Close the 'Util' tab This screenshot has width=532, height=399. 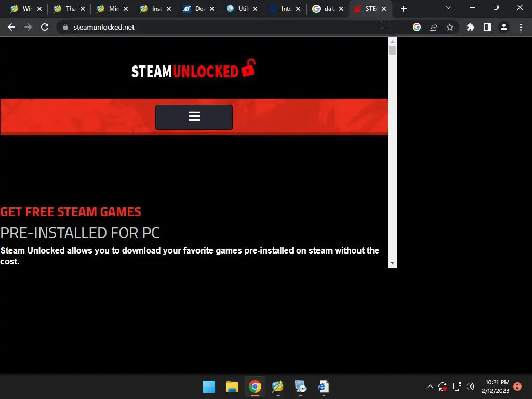(255, 9)
